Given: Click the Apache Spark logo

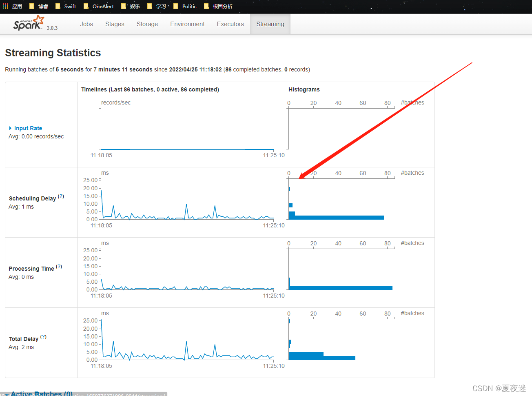Looking at the screenshot, I should coord(29,23).
